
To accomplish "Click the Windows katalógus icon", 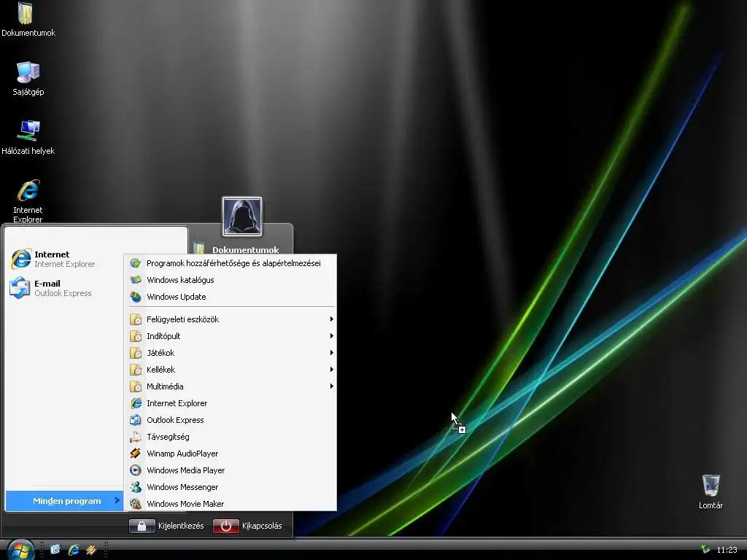I will [136, 280].
